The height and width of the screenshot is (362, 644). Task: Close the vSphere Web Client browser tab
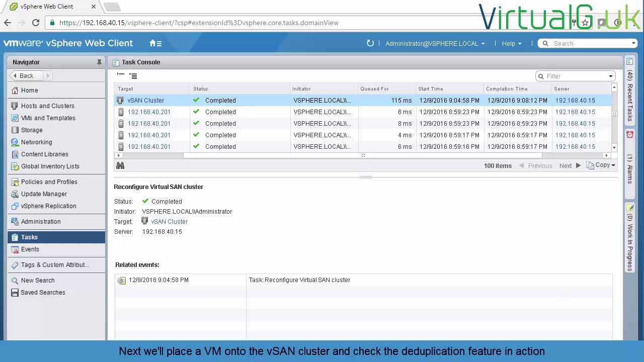[93, 7]
